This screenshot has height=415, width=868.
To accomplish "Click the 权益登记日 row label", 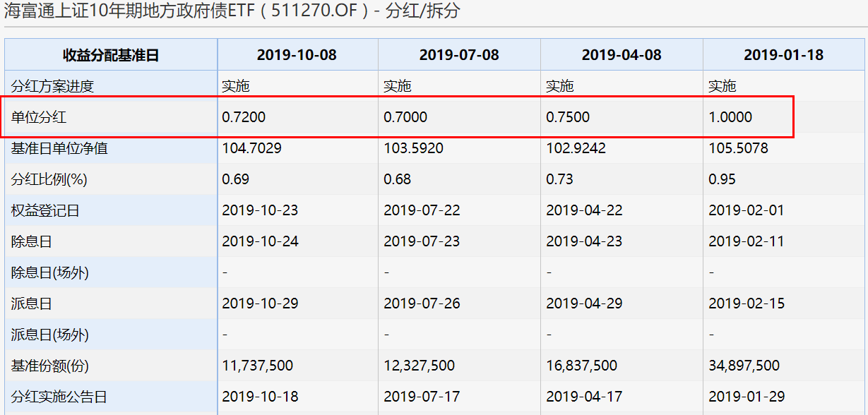I will (x=45, y=210).
